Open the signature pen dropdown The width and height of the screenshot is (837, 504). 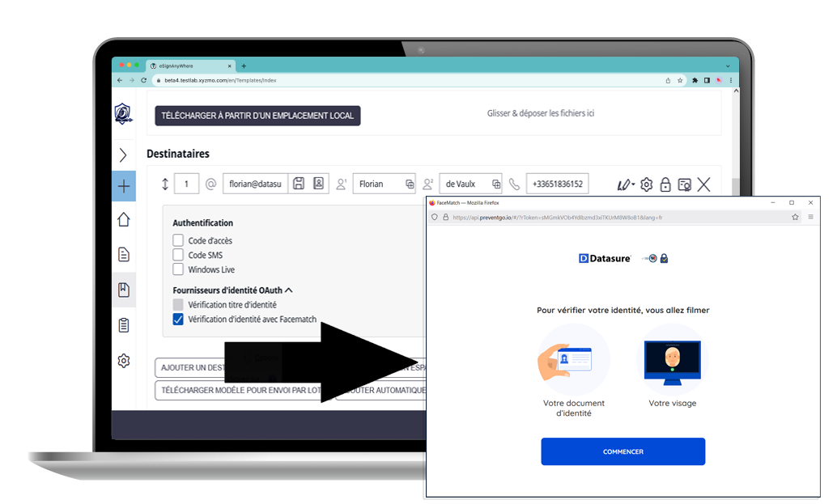point(625,184)
